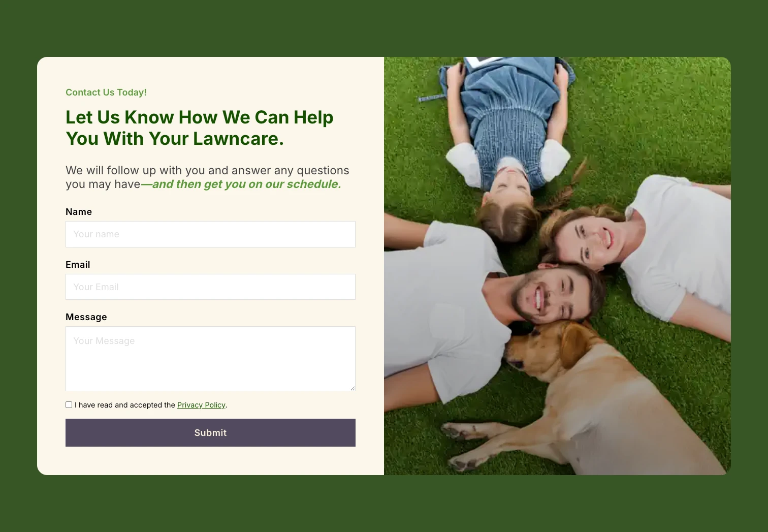Click the Email field label

point(78,265)
